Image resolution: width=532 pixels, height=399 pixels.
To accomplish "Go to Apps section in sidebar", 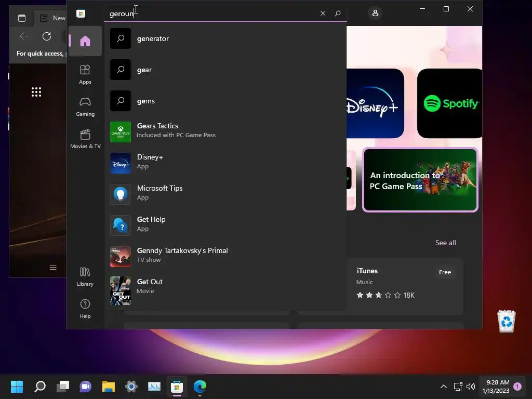I will click(x=85, y=74).
